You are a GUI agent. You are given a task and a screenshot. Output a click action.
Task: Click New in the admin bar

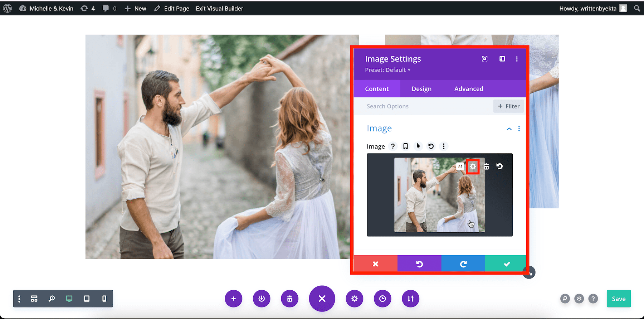(x=135, y=8)
